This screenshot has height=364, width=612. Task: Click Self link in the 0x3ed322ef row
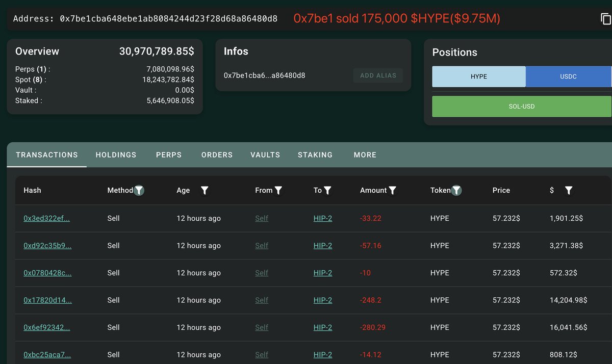262,218
